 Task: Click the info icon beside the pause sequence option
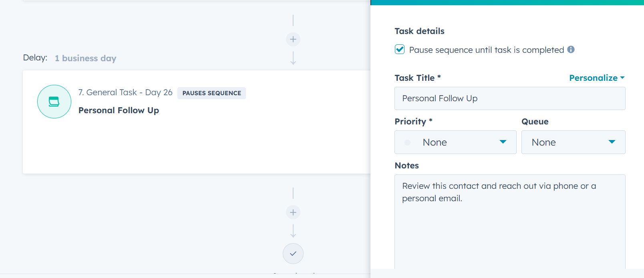[571, 50]
